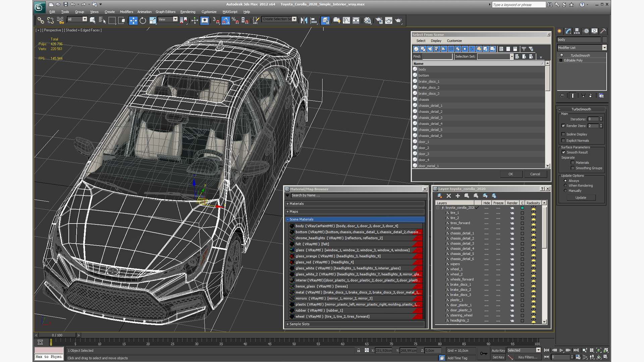Viewport: 644px width, 362px height.
Task: Click the Mirror tool icon
Action: [x=304, y=20]
